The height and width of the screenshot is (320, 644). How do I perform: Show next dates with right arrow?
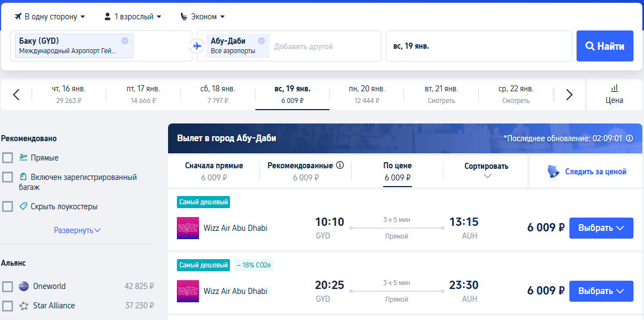coord(569,95)
